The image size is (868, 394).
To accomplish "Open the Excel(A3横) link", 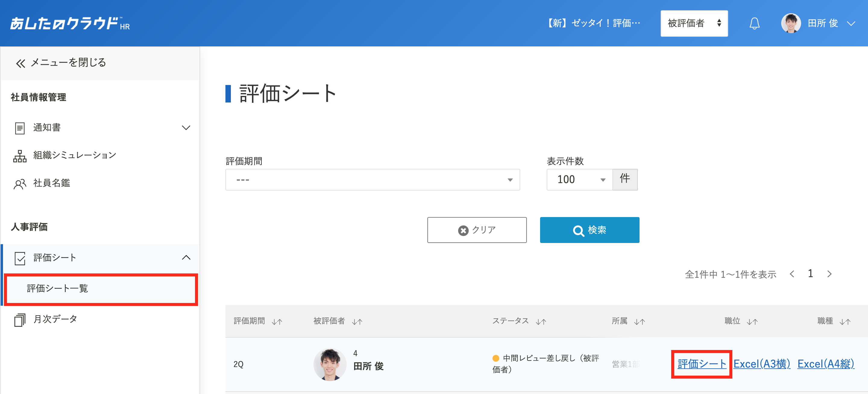I will [762, 364].
